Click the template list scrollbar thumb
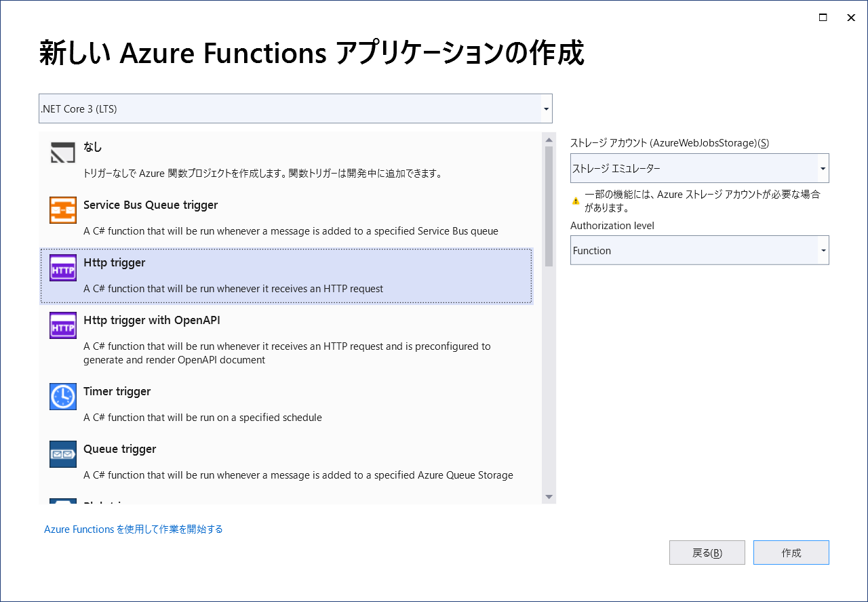 point(549,207)
